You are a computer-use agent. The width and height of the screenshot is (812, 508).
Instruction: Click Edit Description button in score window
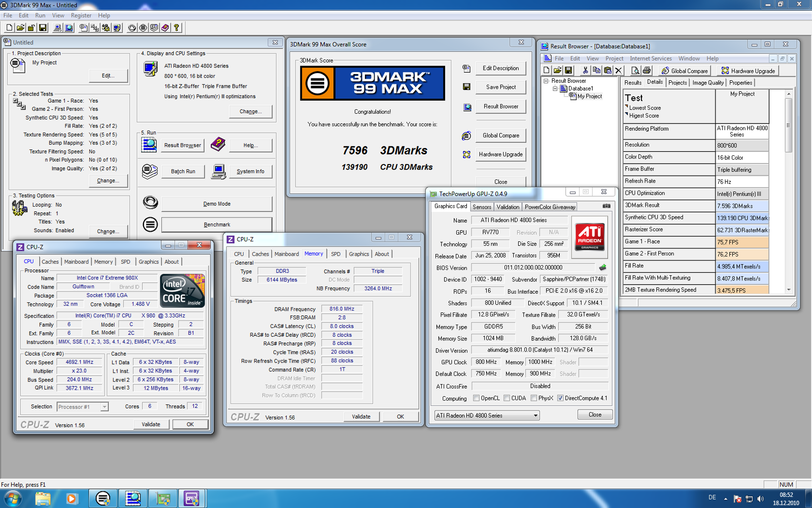point(501,68)
